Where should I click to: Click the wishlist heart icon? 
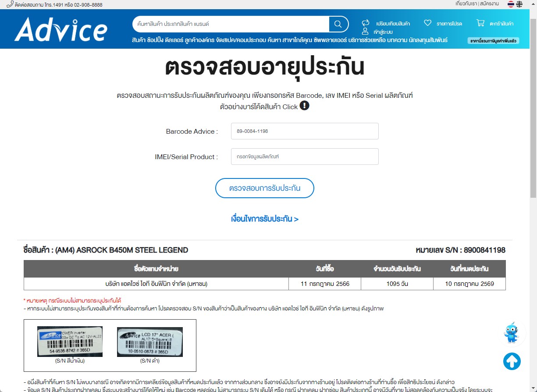428,23
